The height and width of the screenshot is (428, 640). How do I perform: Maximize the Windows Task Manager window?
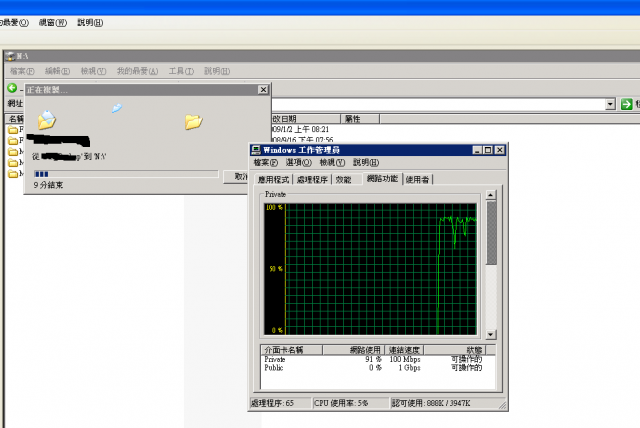pos(488,150)
